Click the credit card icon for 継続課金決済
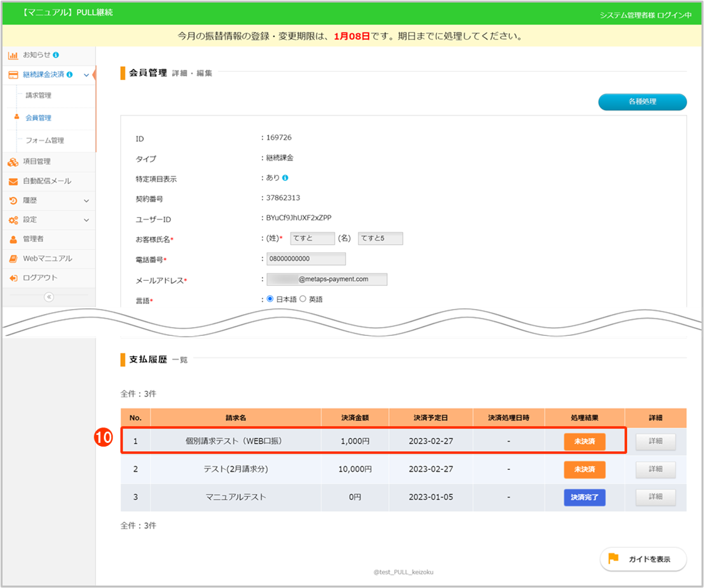This screenshot has height=588, width=704. [x=13, y=75]
